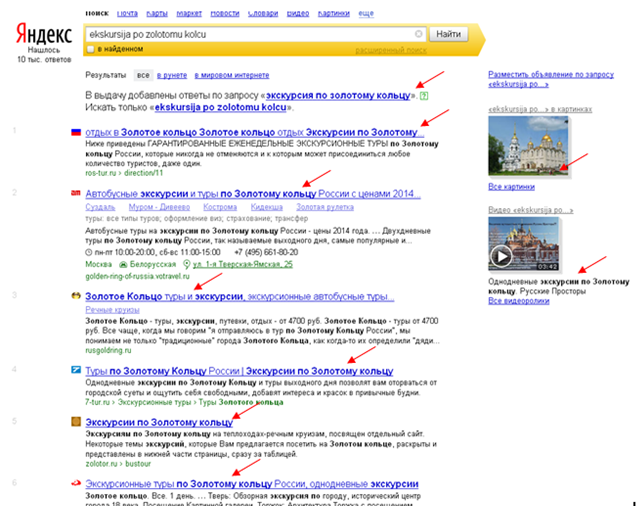
Task: Click the brown favicon of the zolotor.ru result
Action: click(76, 423)
